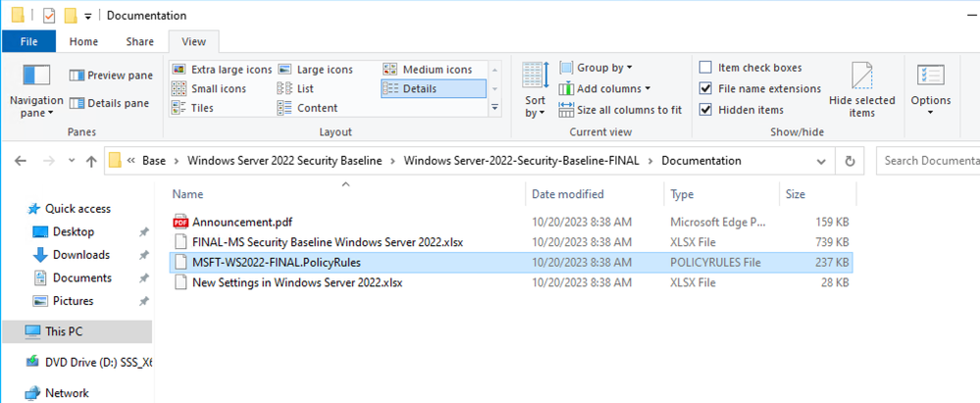Screen dimensions: 980x403
Task: Select List layout
Action: coord(295,88)
